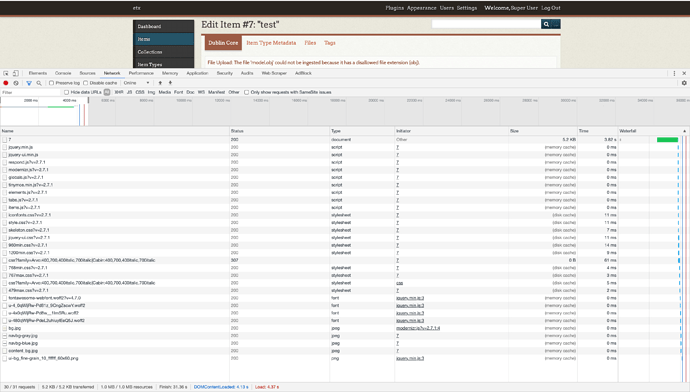Select the Files tab

tap(310, 43)
